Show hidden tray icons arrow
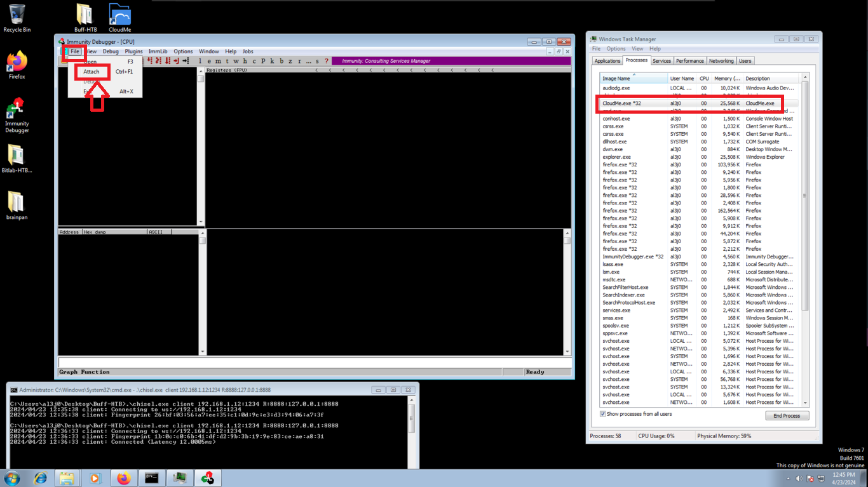The width and height of the screenshot is (868, 487). [789, 479]
